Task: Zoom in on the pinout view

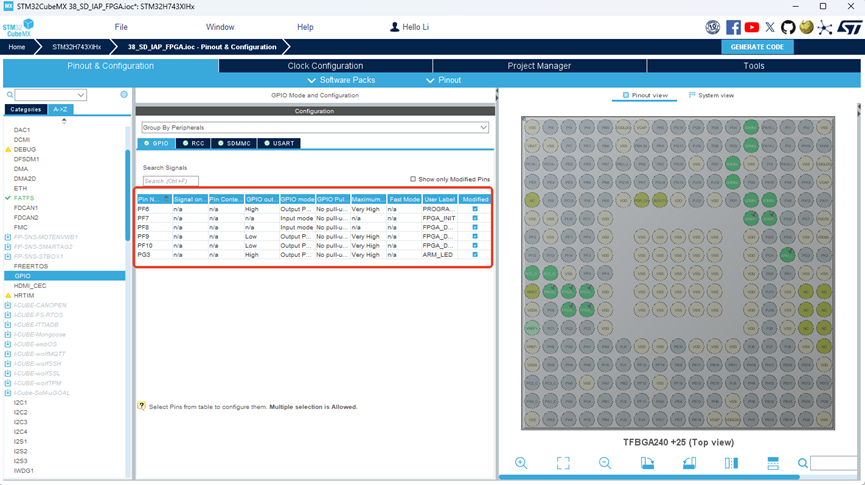Action: click(521, 463)
